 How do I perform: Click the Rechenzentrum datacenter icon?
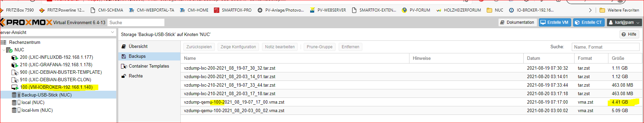[x=3, y=42]
